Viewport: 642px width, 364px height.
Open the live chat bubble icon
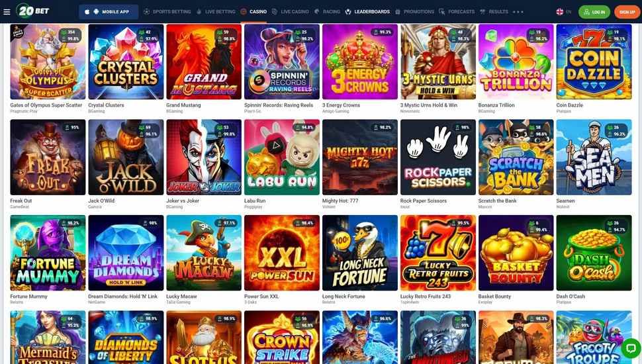pyautogui.click(x=631, y=348)
